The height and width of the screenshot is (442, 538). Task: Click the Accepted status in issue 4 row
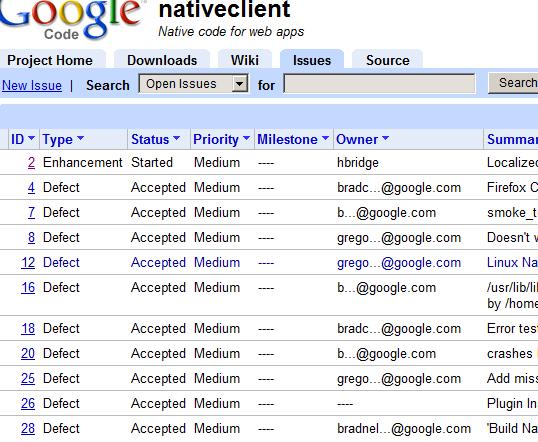[x=159, y=188]
